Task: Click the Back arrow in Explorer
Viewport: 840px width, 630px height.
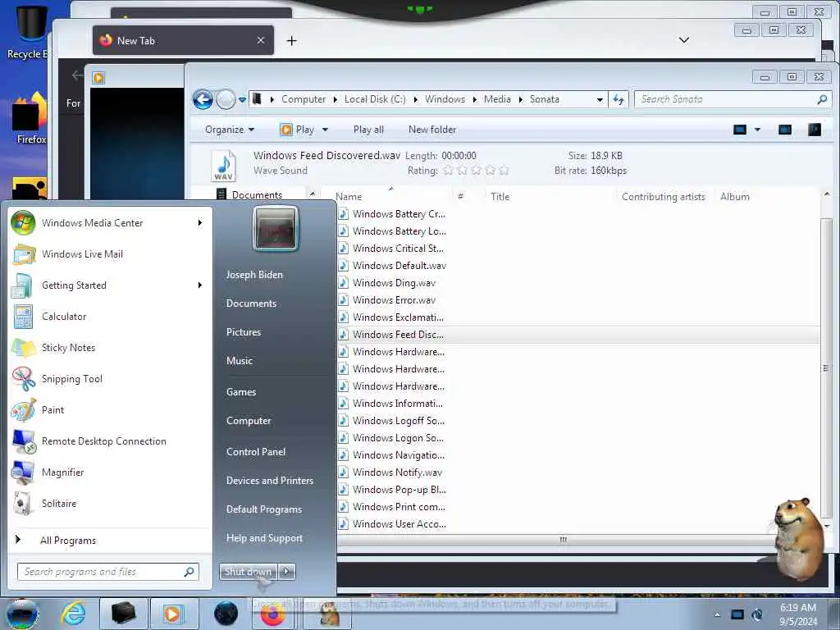Action: click(x=203, y=99)
